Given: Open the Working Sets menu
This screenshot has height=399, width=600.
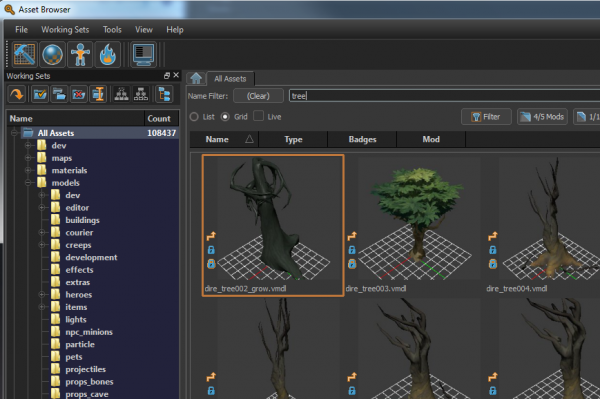Looking at the screenshot, I should pos(65,29).
